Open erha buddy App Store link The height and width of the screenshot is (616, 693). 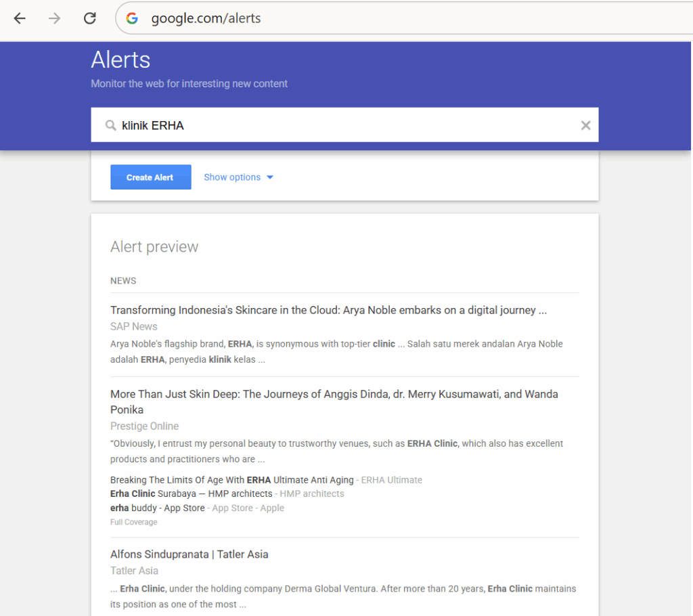(x=157, y=508)
